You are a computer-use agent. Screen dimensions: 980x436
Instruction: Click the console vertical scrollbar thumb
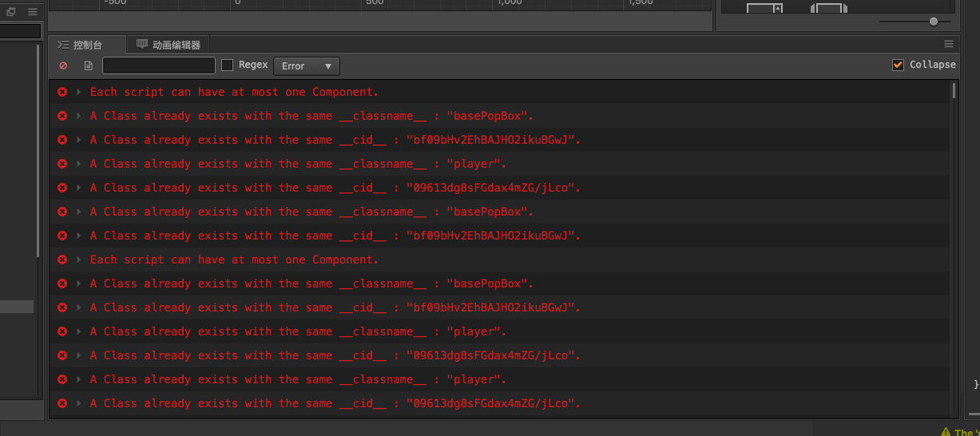coord(954,90)
